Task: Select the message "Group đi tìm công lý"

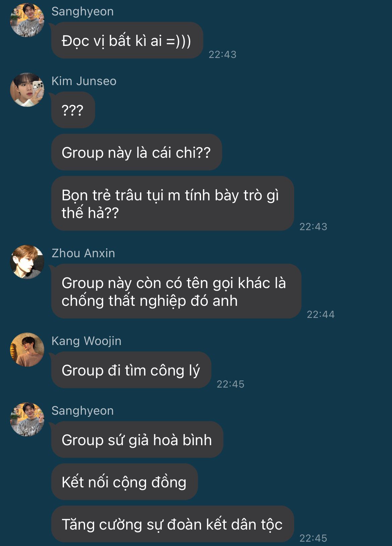Action: (x=131, y=370)
